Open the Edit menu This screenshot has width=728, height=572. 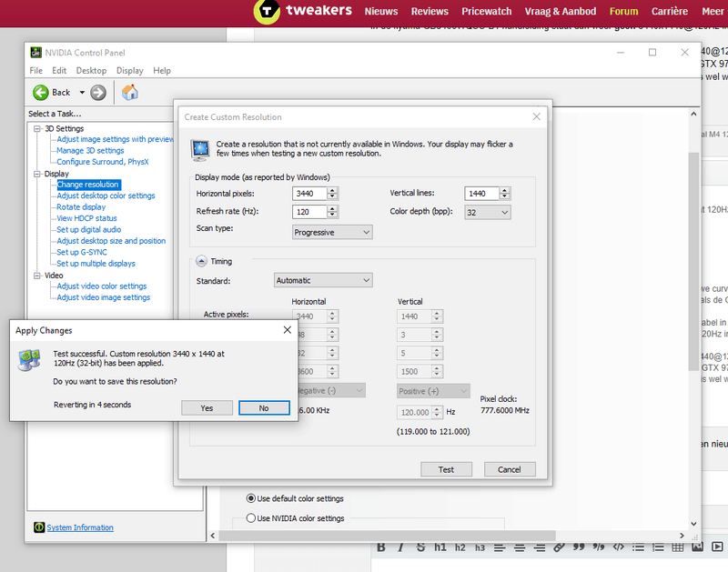(x=59, y=71)
